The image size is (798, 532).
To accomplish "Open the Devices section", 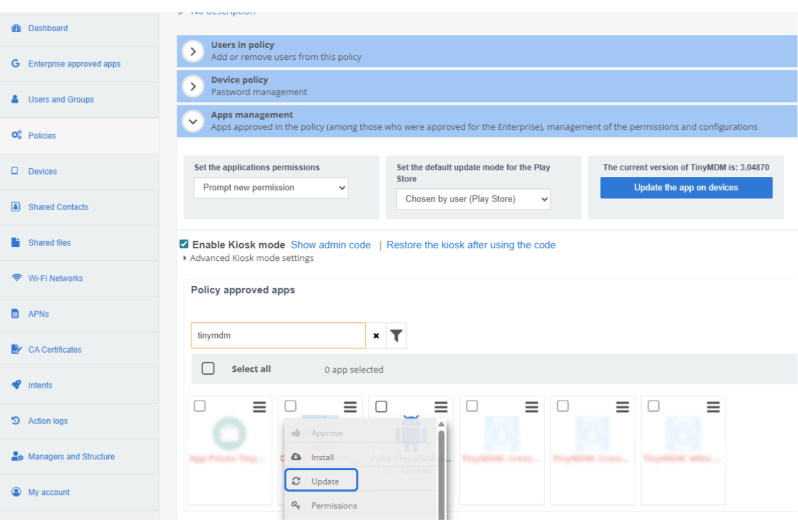I will coord(43,171).
